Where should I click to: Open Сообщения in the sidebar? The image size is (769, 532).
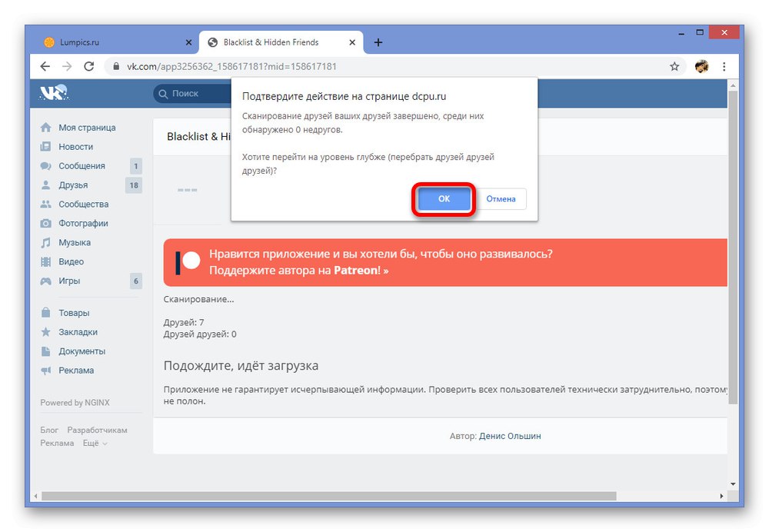(x=82, y=166)
